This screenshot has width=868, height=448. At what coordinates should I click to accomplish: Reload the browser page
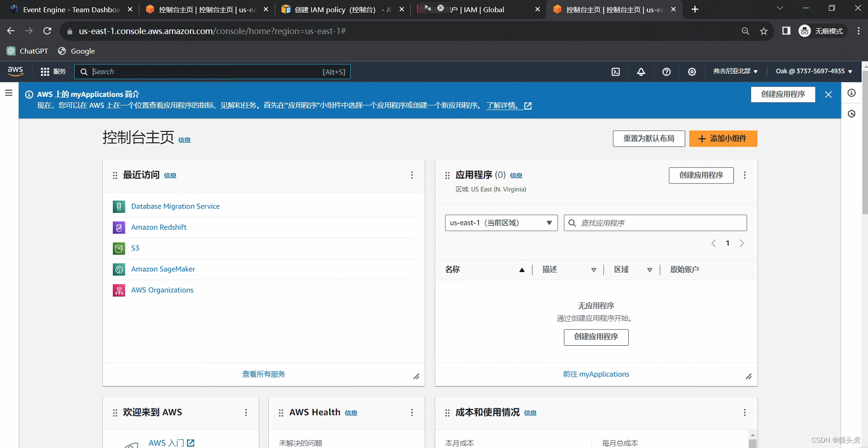(x=47, y=31)
